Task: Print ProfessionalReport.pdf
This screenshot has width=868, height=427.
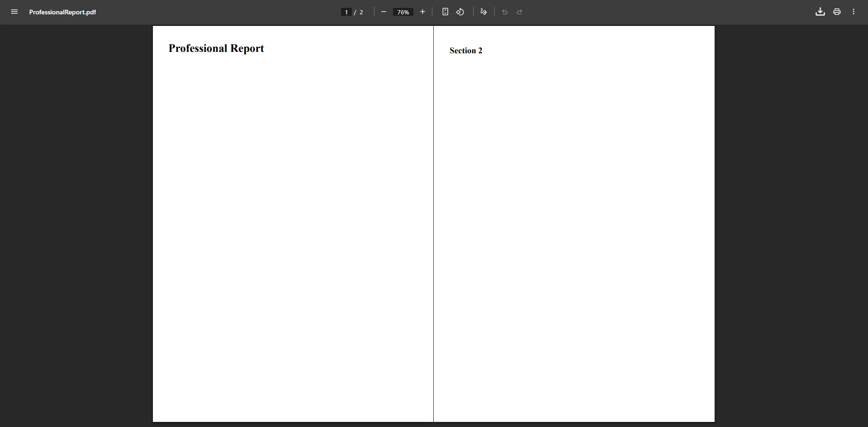Action: [837, 12]
